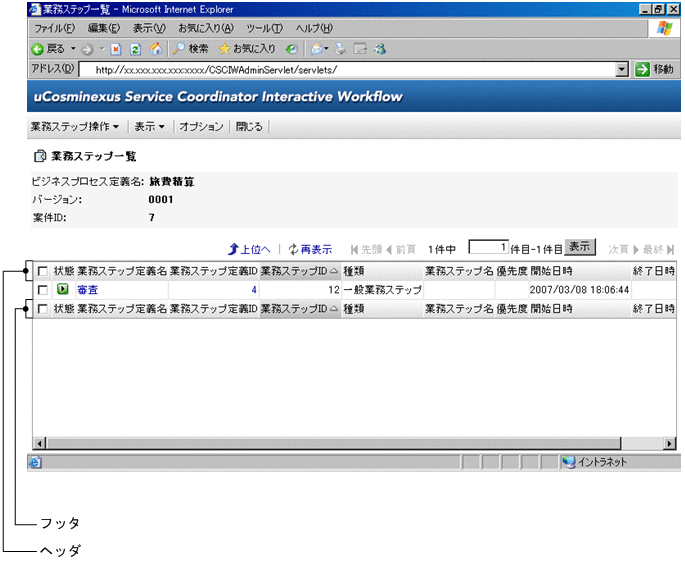Click the IE Back arrow icon
This screenshot has width=685, height=563.
pyautogui.click(x=38, y=49)
